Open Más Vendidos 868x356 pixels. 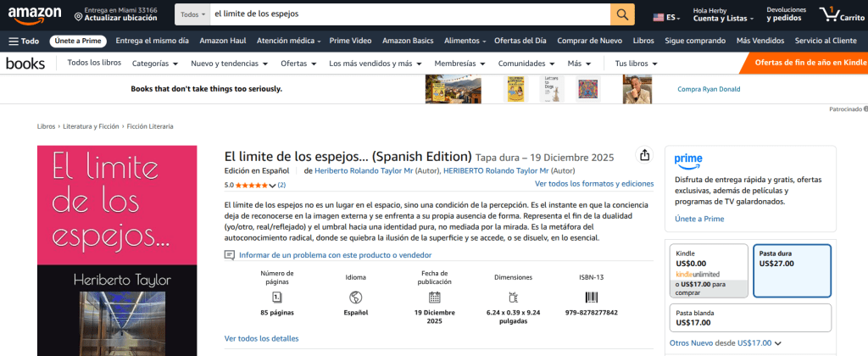[x=760, y=41]
